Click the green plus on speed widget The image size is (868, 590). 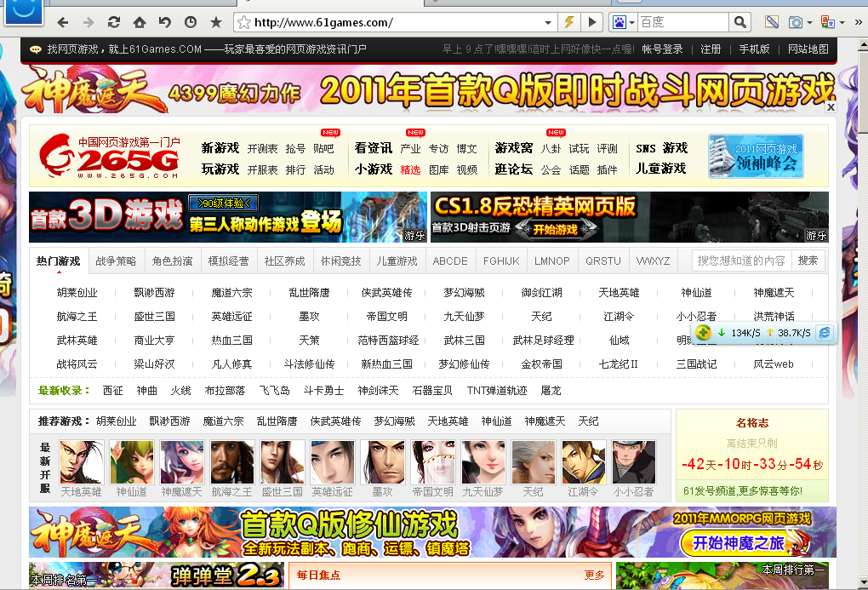pyautogui.click(x=703, y=332)
